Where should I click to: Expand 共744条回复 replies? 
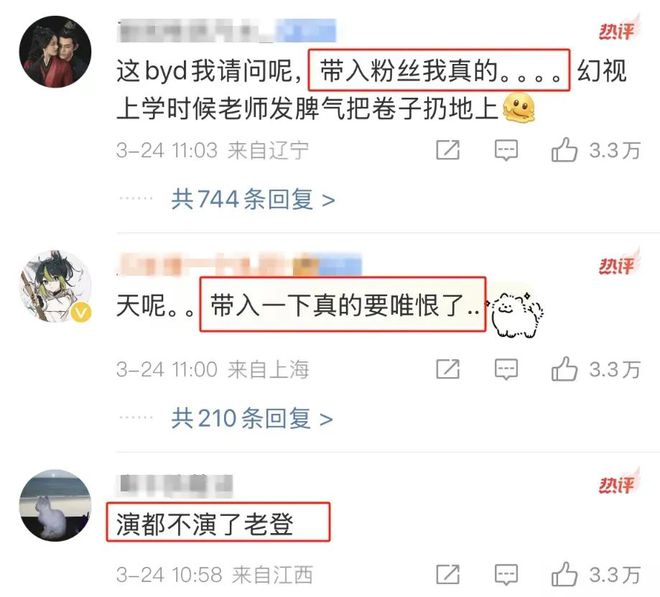253,199
